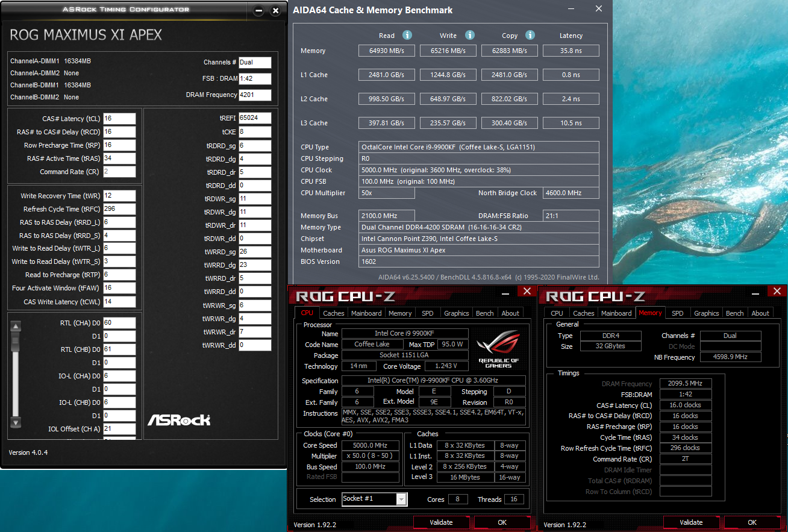
Task: Click the Copy info icon in AIDA64
Action: [530, 36]
